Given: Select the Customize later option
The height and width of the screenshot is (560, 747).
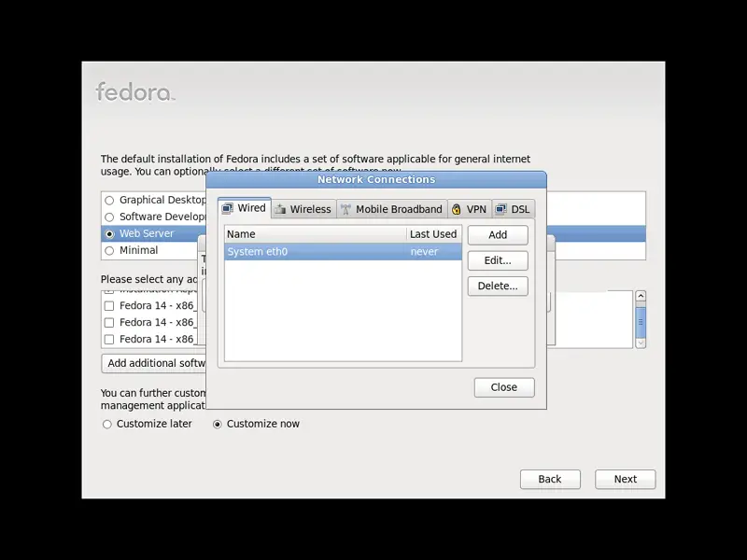Looking at the screenshot, I should click(107, 424).
